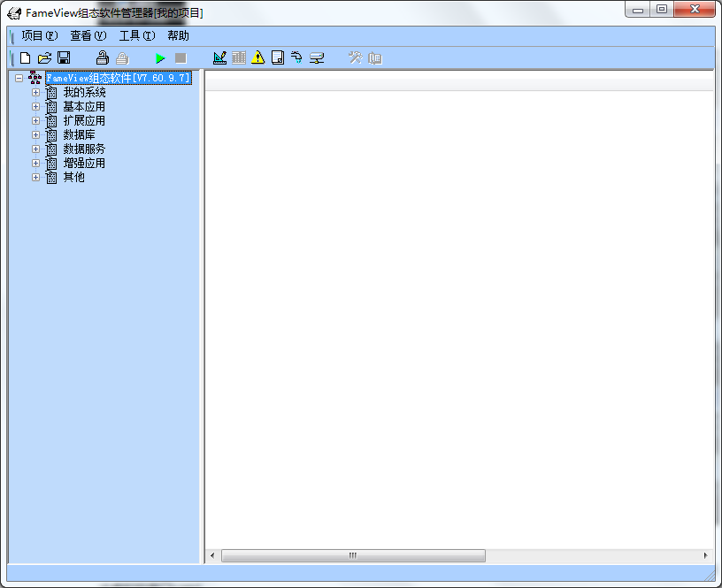Collapse the FameView root tree node
Viewport: 722px width, 588px height.
[19, 79]
